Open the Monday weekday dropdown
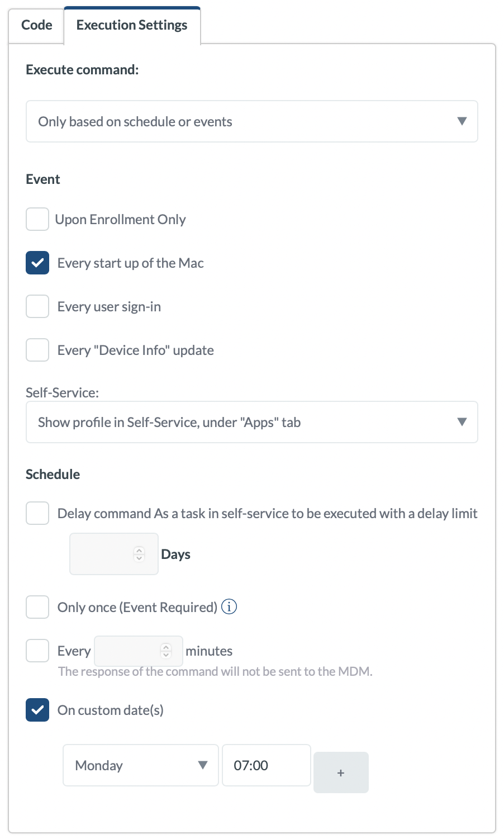This screenshot has width=504, height=839. [x=140, y=765]
